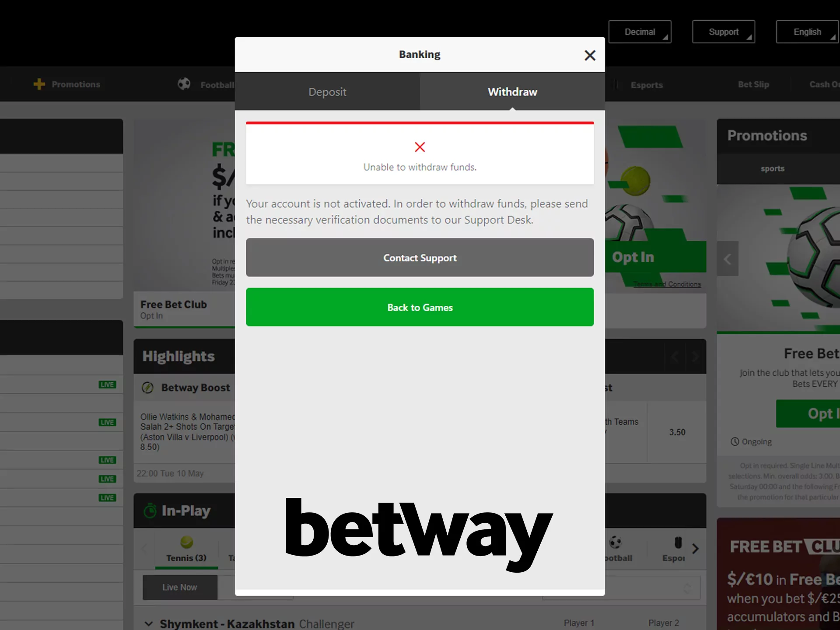Screen dimensions: 840x630
Task: Scroll left carousel using back arrow
Action: (x=728, y=259)
